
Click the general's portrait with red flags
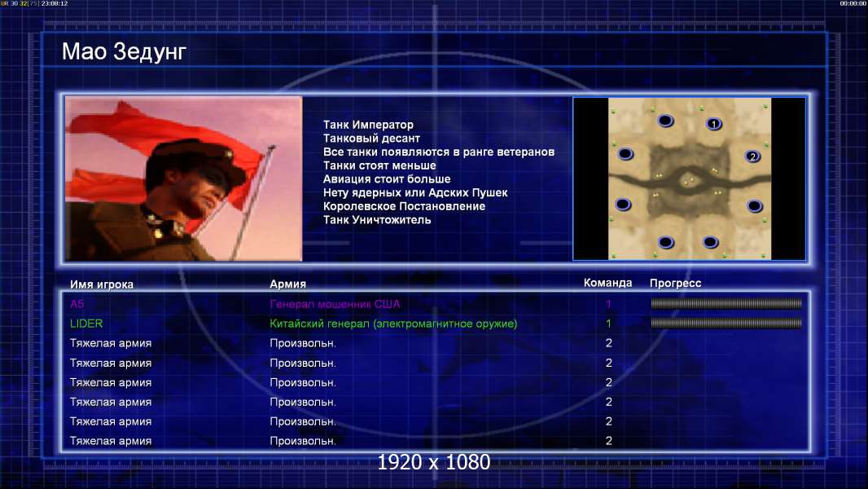pyautogui.click(x=184, y=178)
